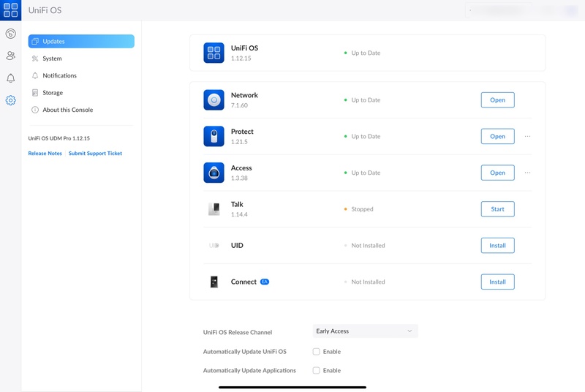Open the dashboard gauge icon in left rail
The height and width of the screenshot is (392, 585).
click(x=10, y=34)
